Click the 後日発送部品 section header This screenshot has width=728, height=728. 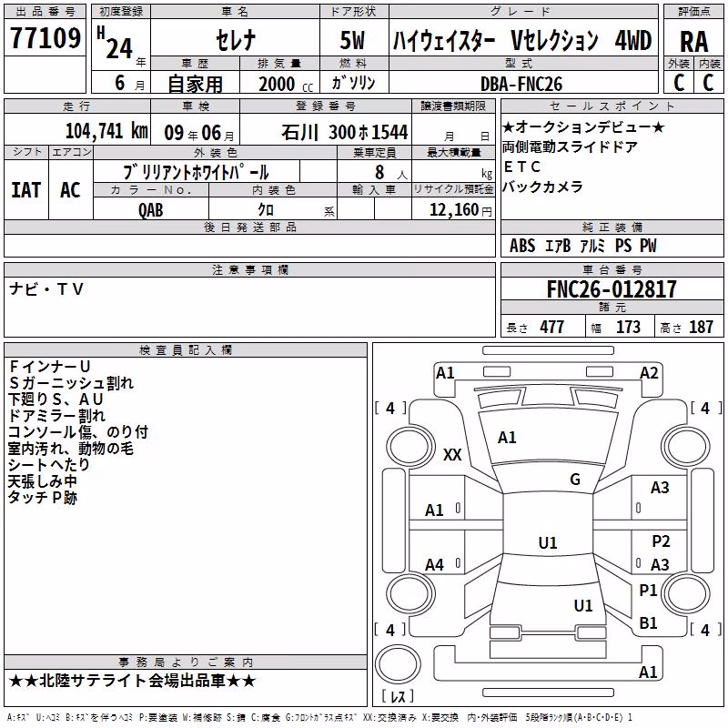[249, 227]
